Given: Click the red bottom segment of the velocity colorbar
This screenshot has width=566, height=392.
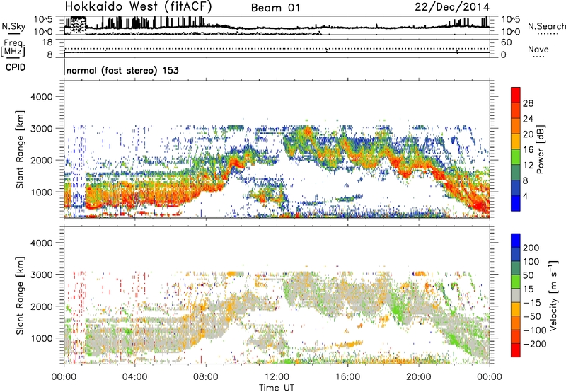Looking at the screenshot, I should point(516,350).
